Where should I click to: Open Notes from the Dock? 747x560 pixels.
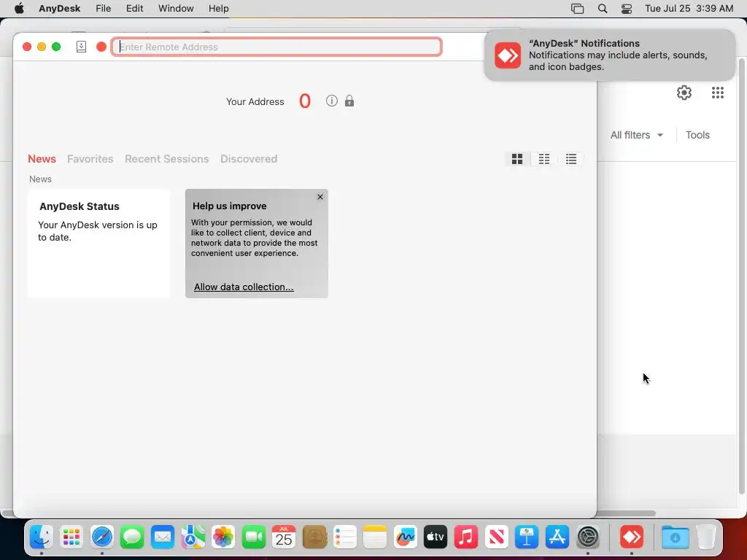(375, 537)
